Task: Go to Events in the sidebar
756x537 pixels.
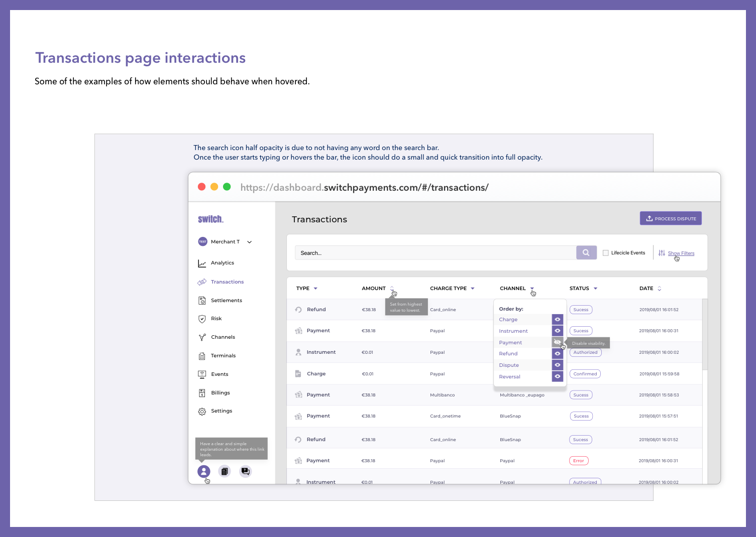Action: point(220,374)
